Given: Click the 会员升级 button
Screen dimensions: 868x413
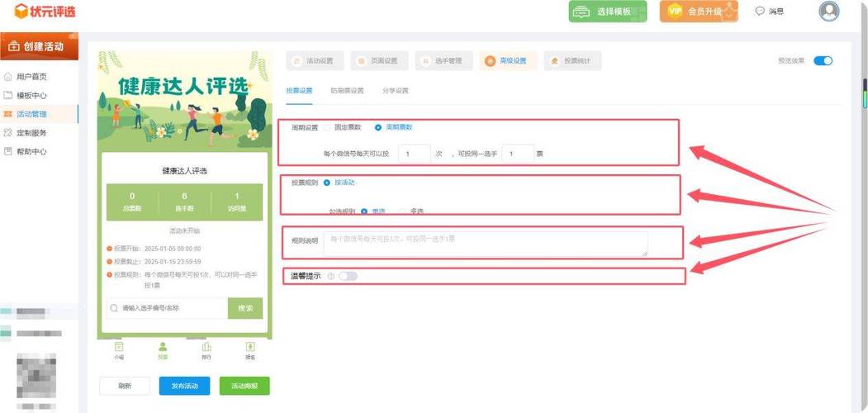Looking at the screenshot, I should click(699, 11).
